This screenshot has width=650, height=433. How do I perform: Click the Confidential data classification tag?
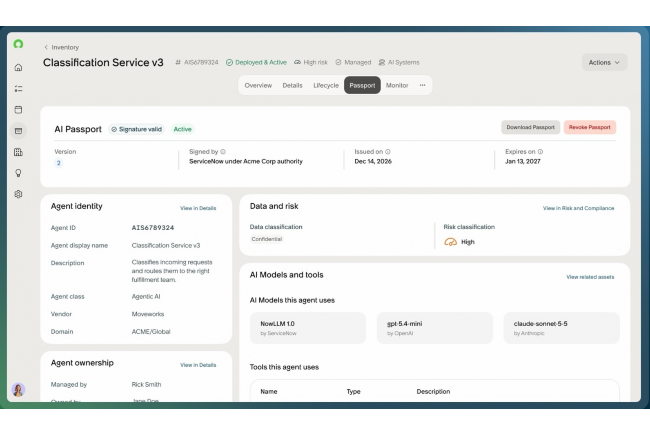point(267,239)
